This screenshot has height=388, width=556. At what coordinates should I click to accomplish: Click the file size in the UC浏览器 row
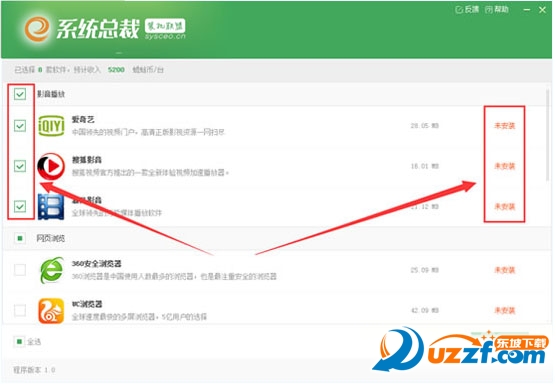tap(425, 310)
